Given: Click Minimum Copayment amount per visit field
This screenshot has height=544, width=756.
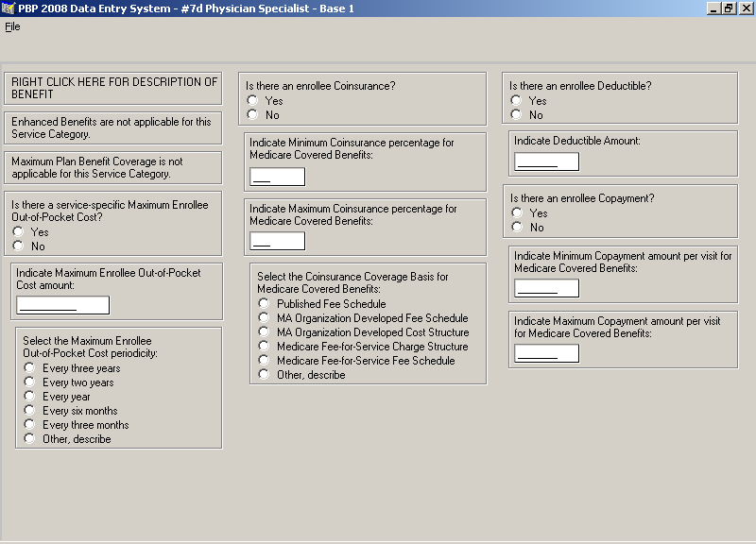Looking at the screenshot, I should [547, 288].
